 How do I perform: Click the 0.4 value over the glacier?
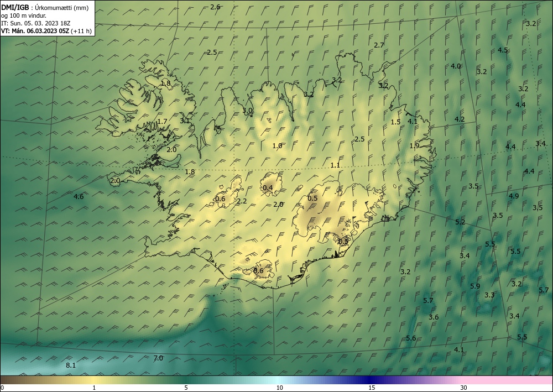[268, 187]
